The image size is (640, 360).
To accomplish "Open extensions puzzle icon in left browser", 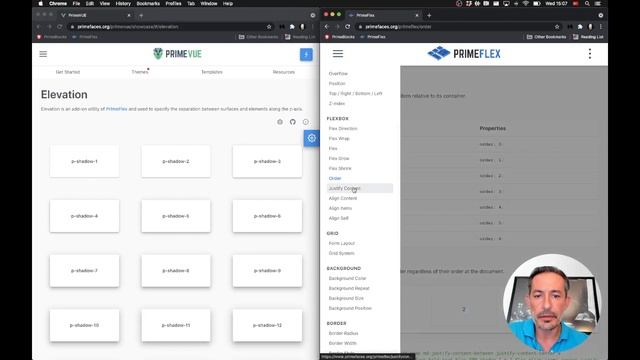I will (292, 27).
